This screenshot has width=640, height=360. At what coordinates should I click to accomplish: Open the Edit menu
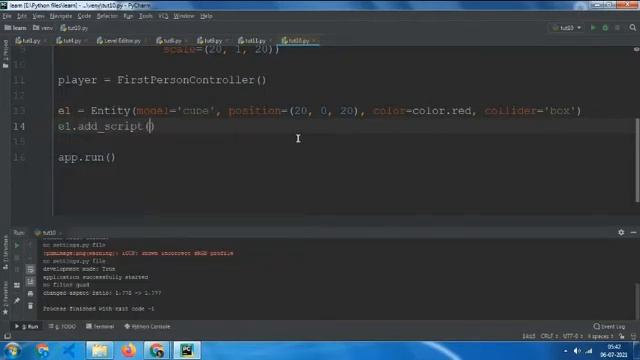click(x=22, y=16)
